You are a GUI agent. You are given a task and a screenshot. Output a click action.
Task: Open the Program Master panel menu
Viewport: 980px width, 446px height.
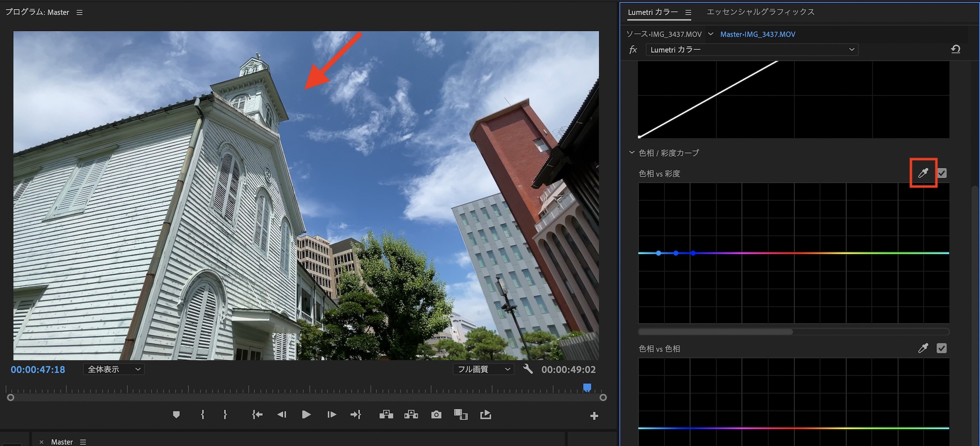coord(79,12)
